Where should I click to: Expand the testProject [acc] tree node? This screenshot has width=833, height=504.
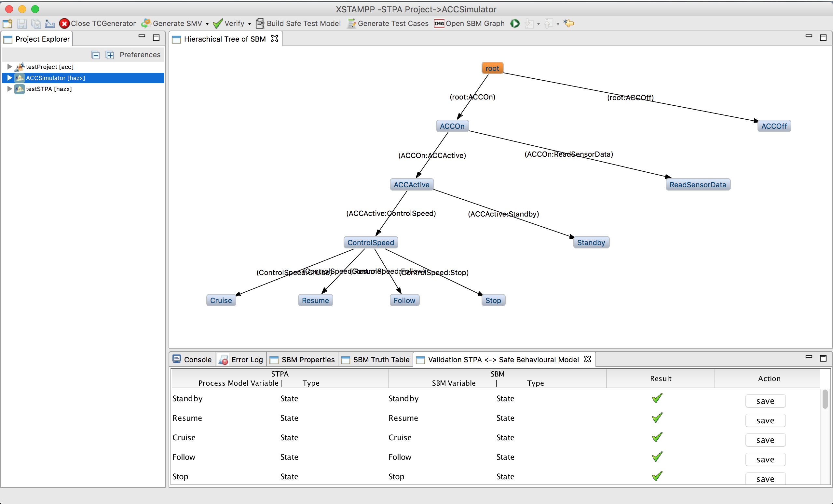coord(9,67)
